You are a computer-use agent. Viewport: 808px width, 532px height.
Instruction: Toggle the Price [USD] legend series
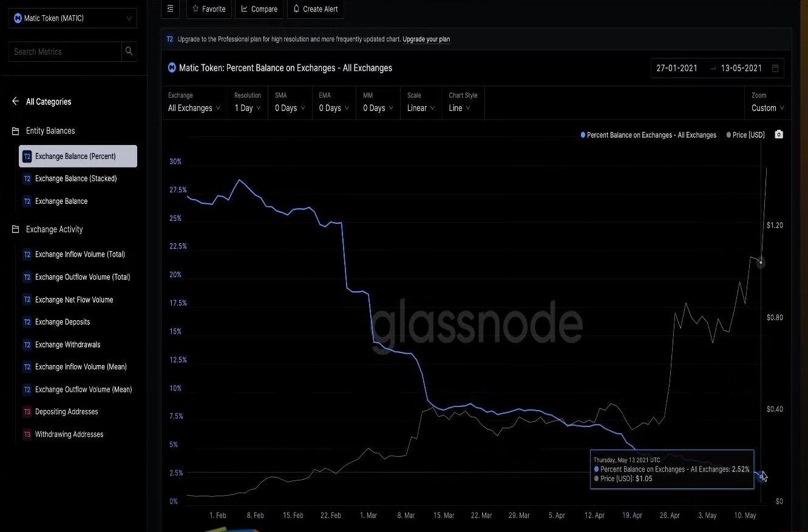click(745, 135)
